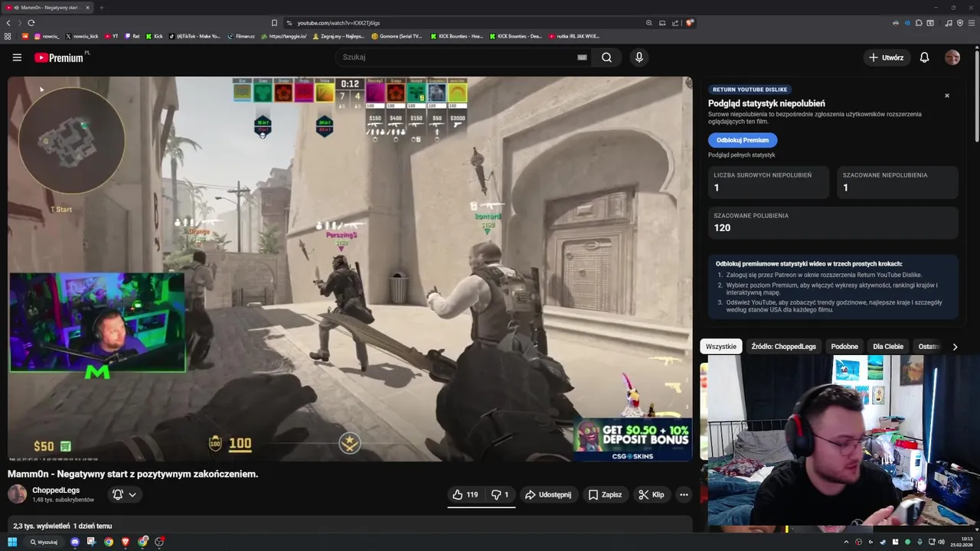Click the Udostępnij share button
The height and width of the screenshot is (551, 980).
point(548,494)
